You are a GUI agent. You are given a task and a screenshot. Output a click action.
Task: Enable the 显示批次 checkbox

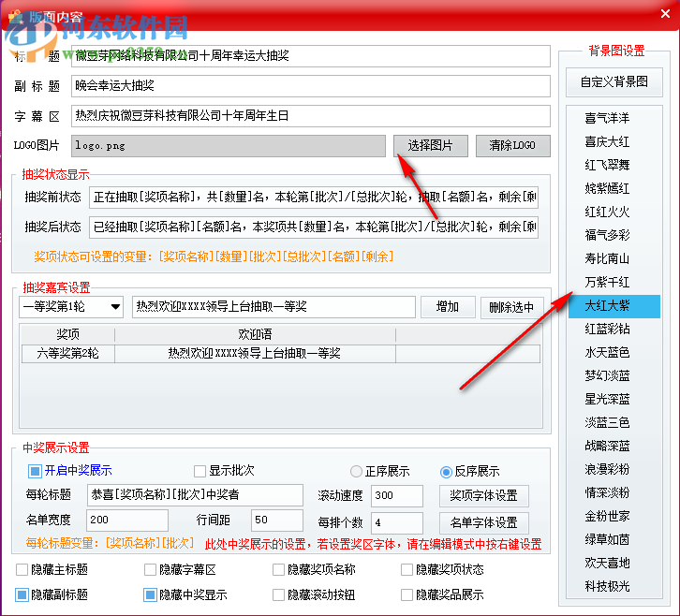(x=200, y=471)
